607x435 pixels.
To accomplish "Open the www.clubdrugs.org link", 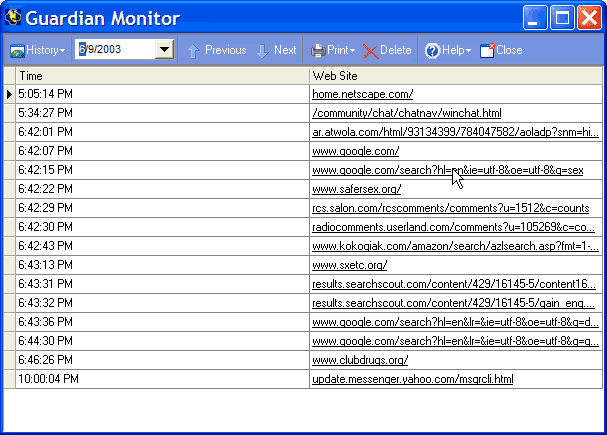I will 360,360.
